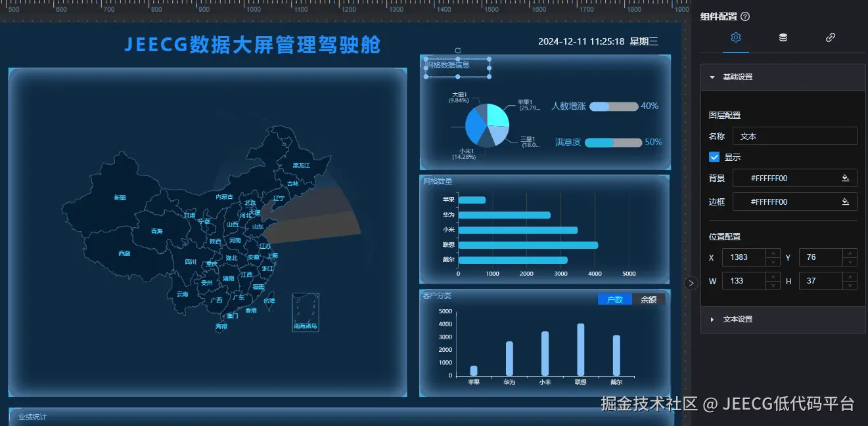Click the 名称 input field
Viewport: 868px width, 426px height.
(x=794, y=136)
